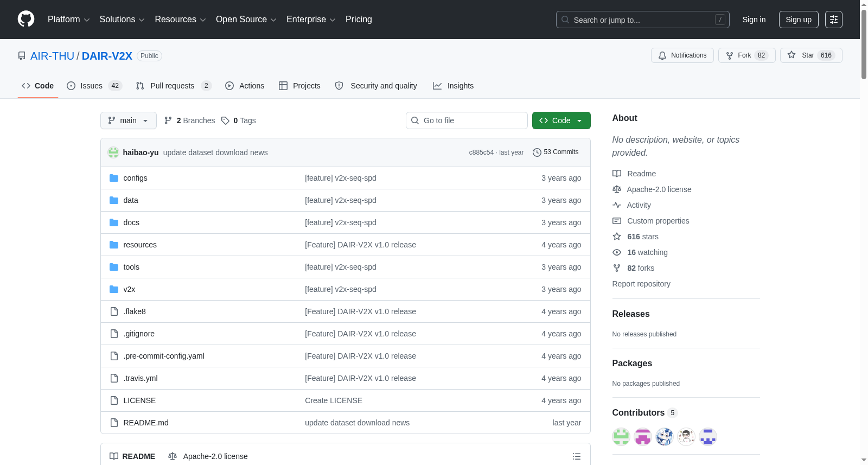This screenshot has width=868, height=465.
Task: Click the third contributor avatar
Action: pos(665,437)
